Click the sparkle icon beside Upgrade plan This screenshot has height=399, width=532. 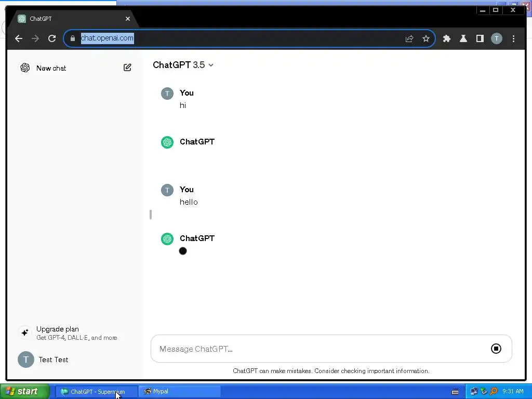click(x=25, y=332)
